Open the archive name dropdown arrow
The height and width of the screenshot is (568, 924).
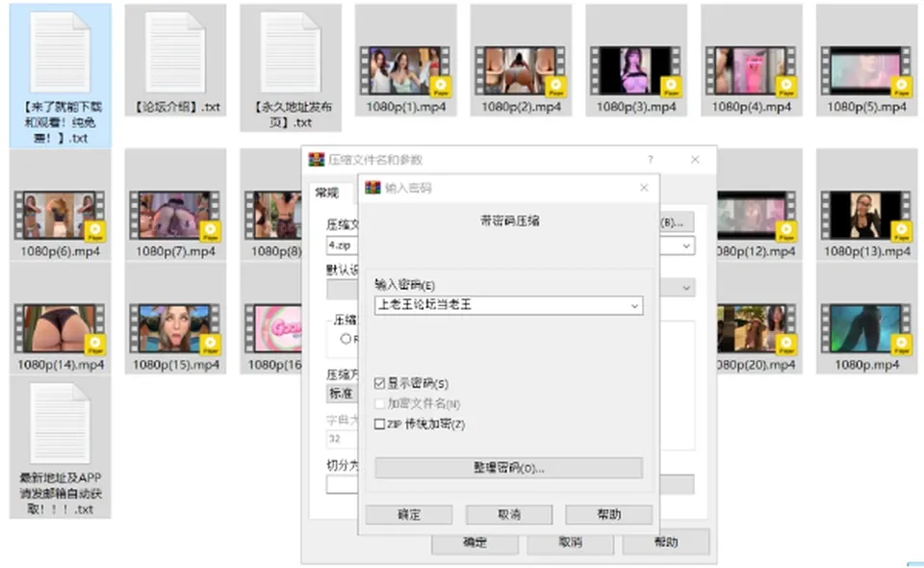(686, 245)
